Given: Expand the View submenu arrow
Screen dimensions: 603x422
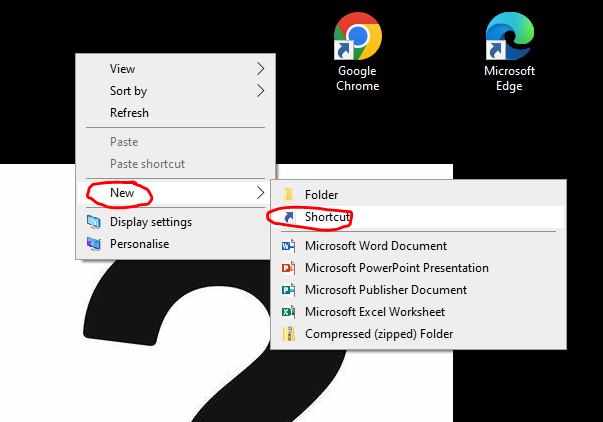Looking at the screenshot, I should pos(261,69).
